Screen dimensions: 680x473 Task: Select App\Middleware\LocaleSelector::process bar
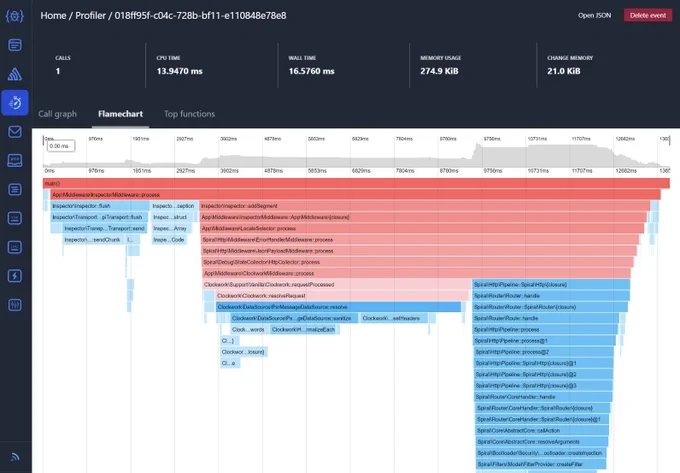pyautogui.click(x=422, y=228)
